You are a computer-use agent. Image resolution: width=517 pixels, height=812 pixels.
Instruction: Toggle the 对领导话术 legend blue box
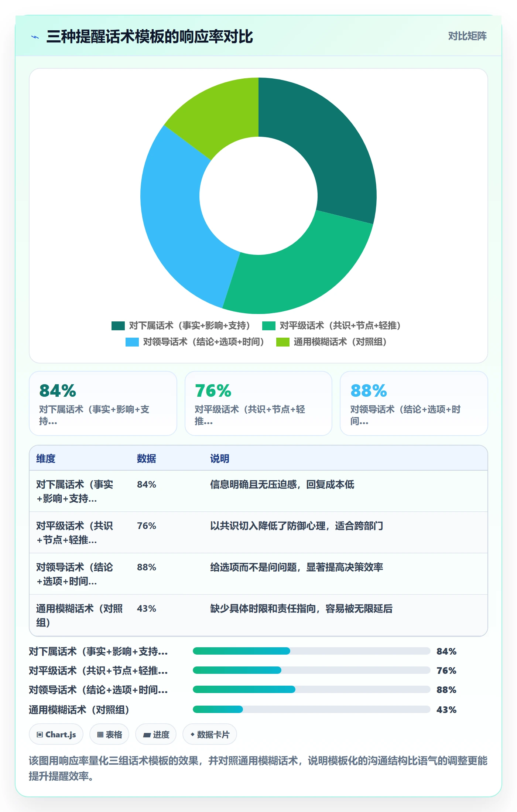[132, 342]
